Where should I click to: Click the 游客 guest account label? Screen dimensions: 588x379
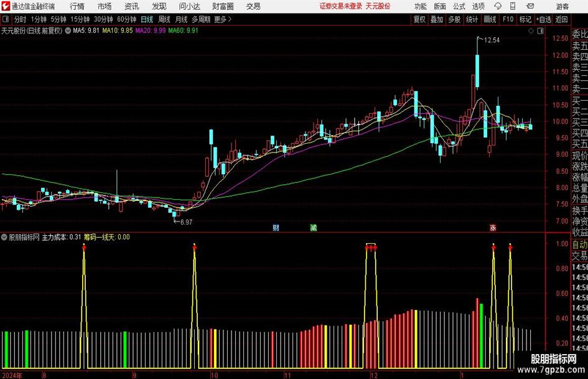pyautogui.click(x=562, y=6)
